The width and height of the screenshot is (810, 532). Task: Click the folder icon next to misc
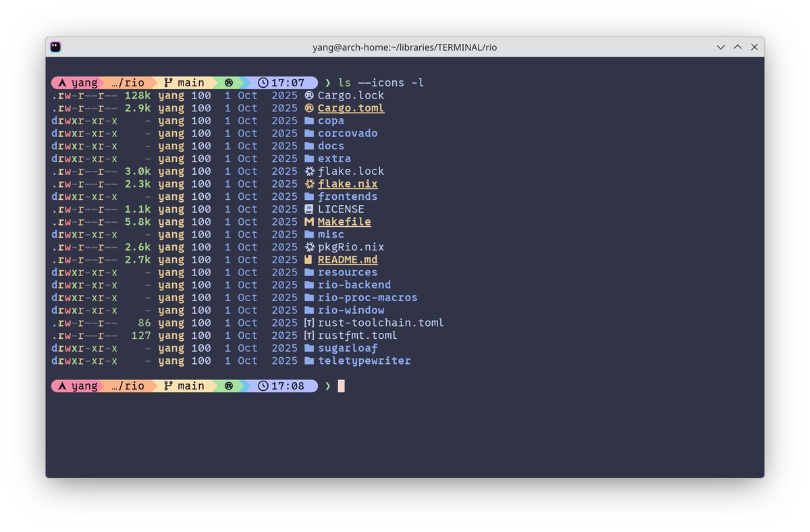309,234
